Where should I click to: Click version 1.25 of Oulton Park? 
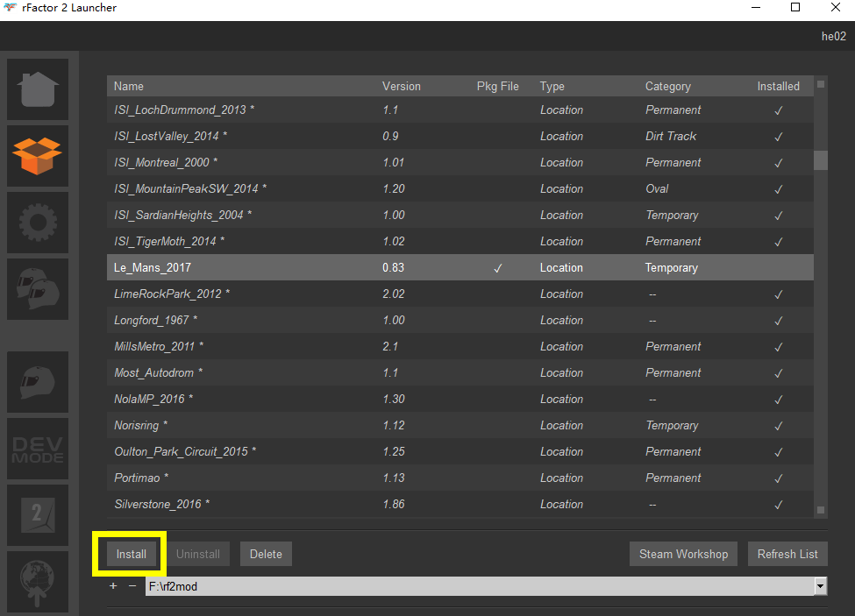[393, 451]
